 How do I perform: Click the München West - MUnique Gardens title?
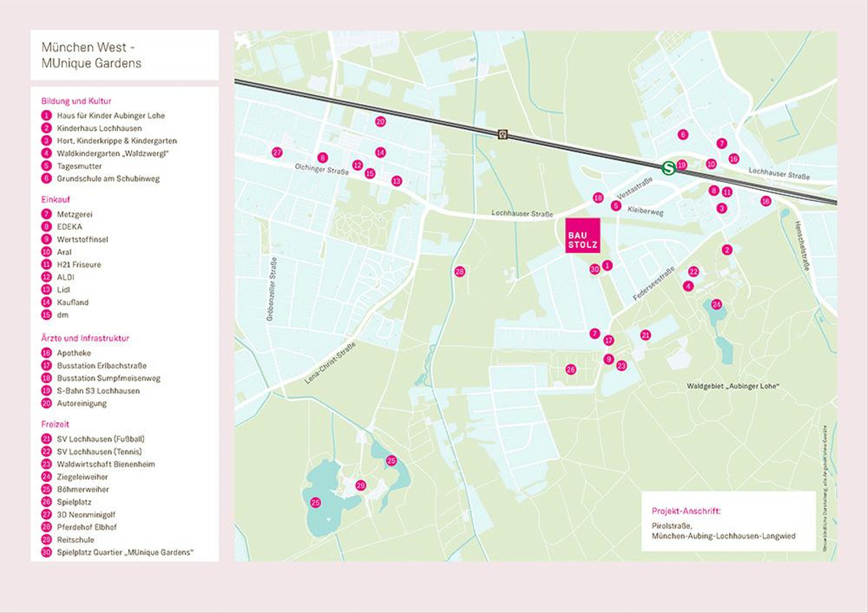point(91,55)
